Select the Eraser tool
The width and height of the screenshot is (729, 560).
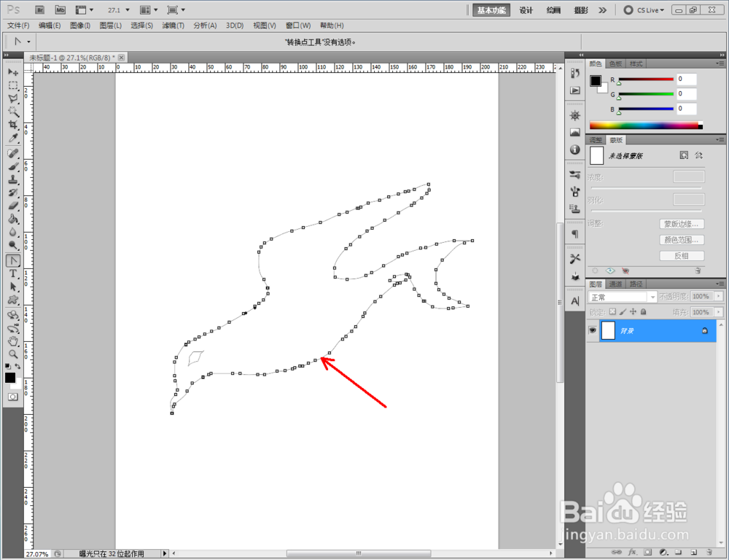13,206
